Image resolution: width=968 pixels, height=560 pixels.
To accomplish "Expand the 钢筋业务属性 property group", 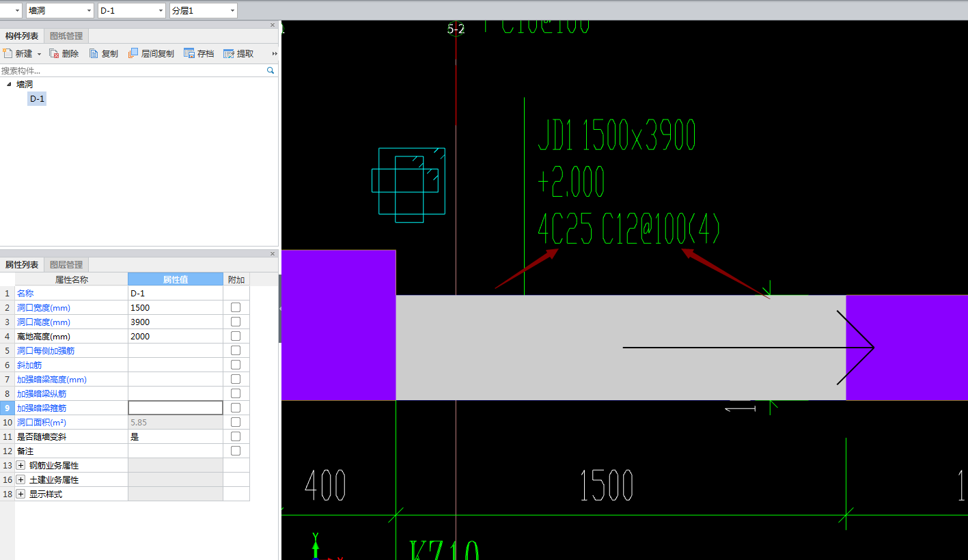I will pos(20,465).
